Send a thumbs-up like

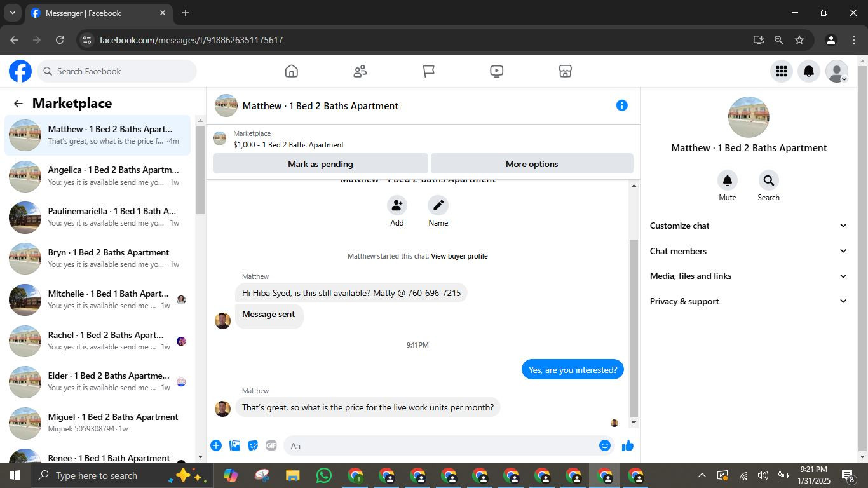point(628,445)
